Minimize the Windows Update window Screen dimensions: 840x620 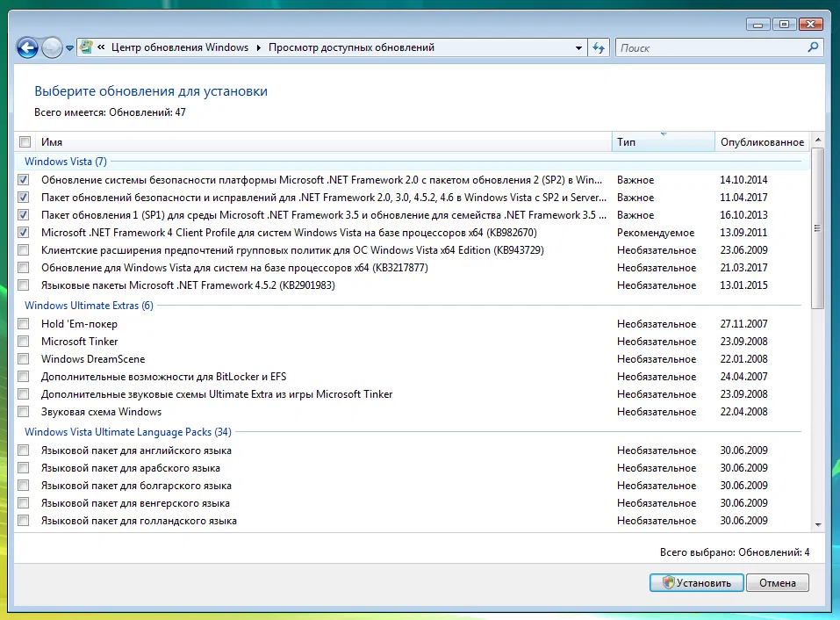point(758,25)
